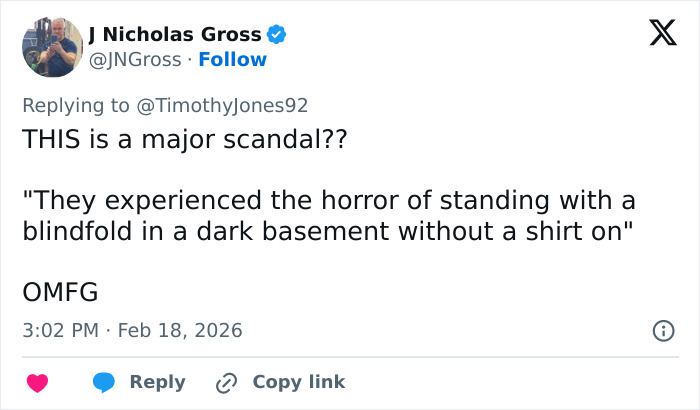Click the X logo
This screenshot has width=700, height=410.
pos(656,34)
